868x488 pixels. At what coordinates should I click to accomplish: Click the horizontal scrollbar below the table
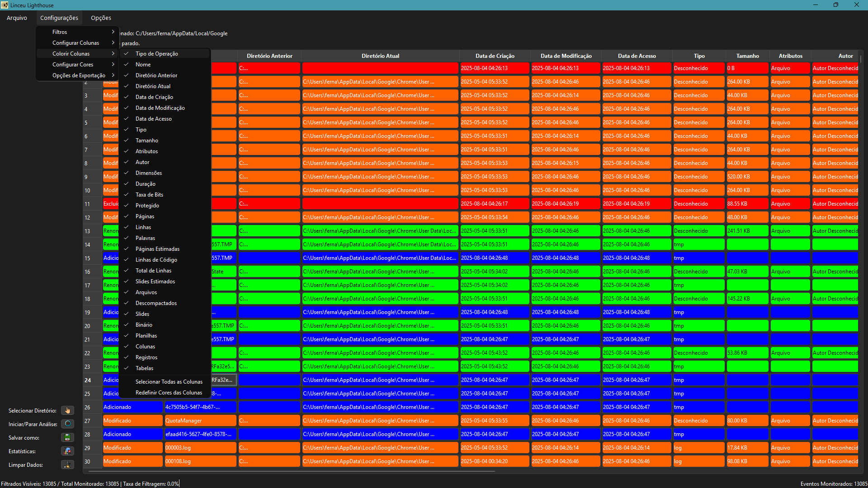[x=289, y=471]
